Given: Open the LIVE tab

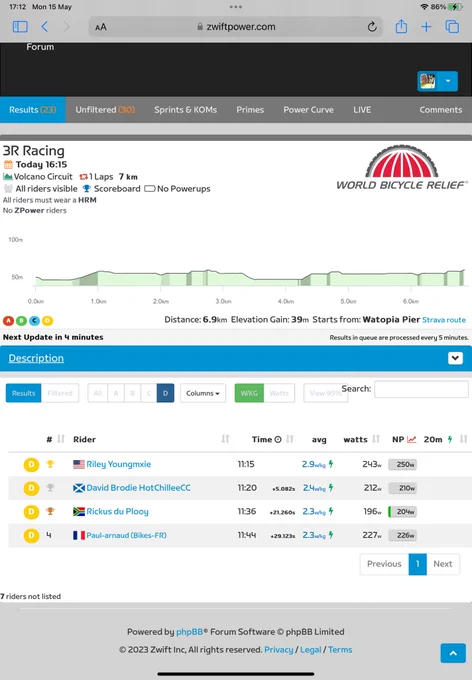Looking at the screenshot, I should pyautogui.click(x=362, y=110).
